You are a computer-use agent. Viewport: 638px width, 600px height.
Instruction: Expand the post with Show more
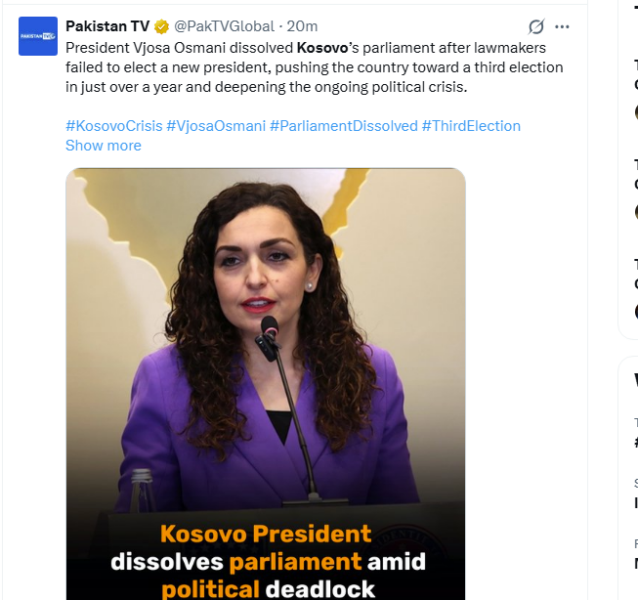click(103, 146)
